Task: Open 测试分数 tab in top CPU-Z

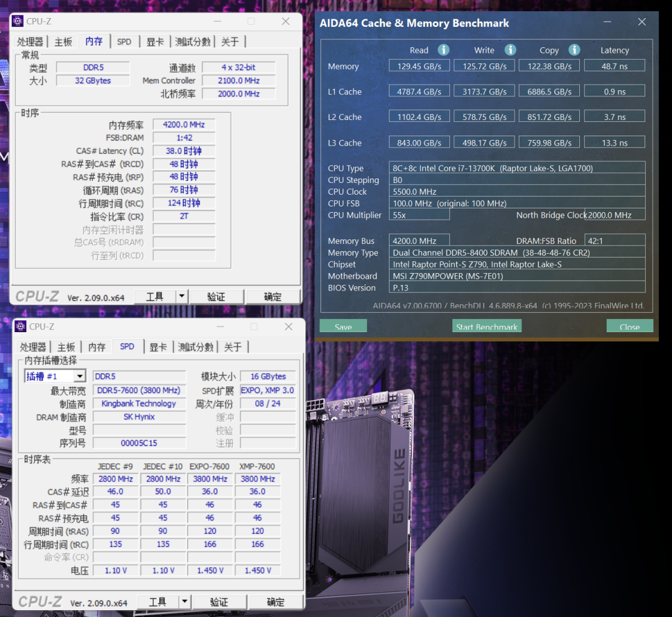Action: (x=193, y=42)
